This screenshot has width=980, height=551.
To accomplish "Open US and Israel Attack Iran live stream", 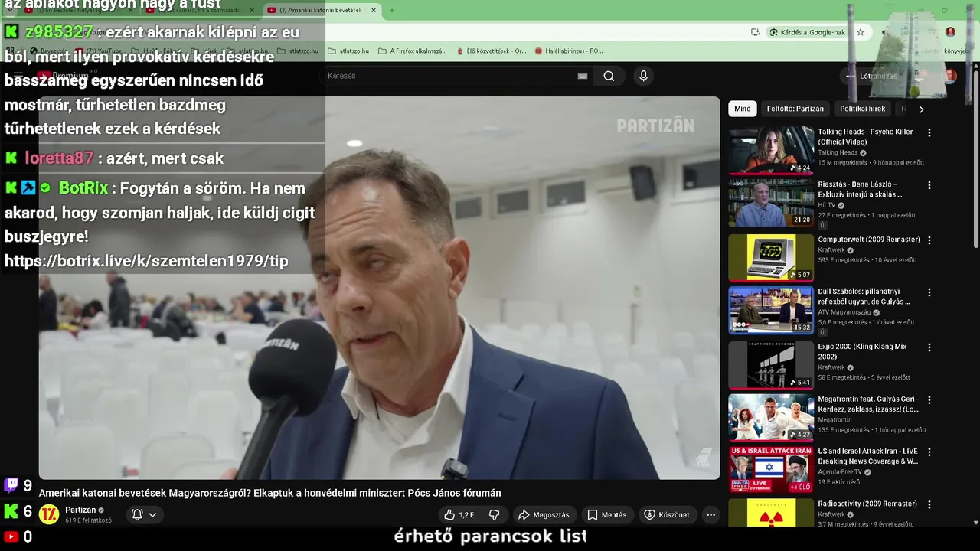I will (x=771, y=470).
